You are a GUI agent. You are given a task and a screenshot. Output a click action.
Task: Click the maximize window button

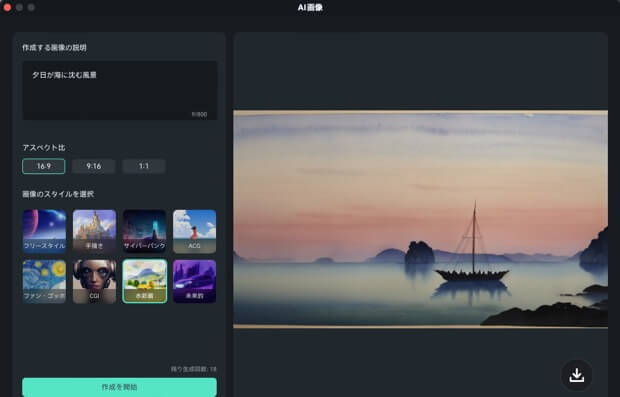pyautogui.click(x=31, y=8)
